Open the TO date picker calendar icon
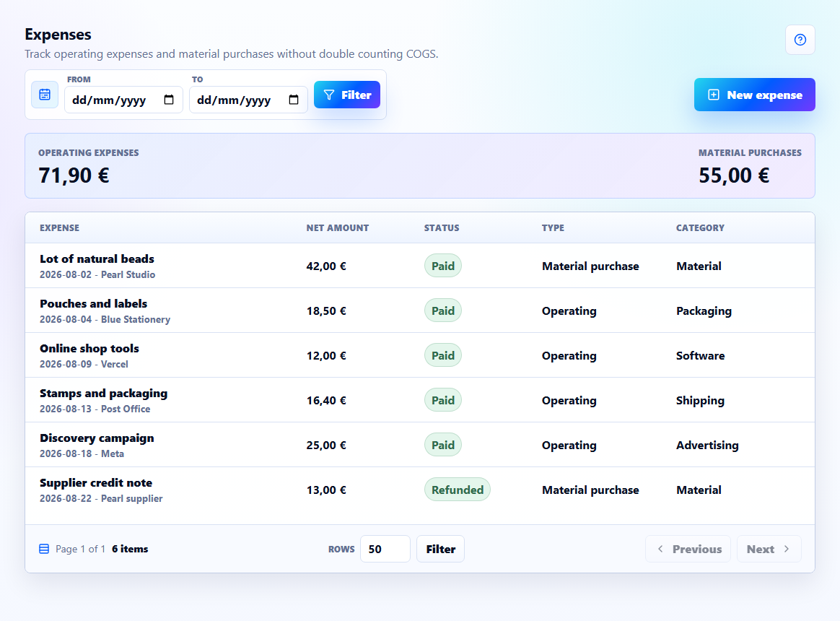This screenshot has width=840, height=621. [x=294, y=100]
